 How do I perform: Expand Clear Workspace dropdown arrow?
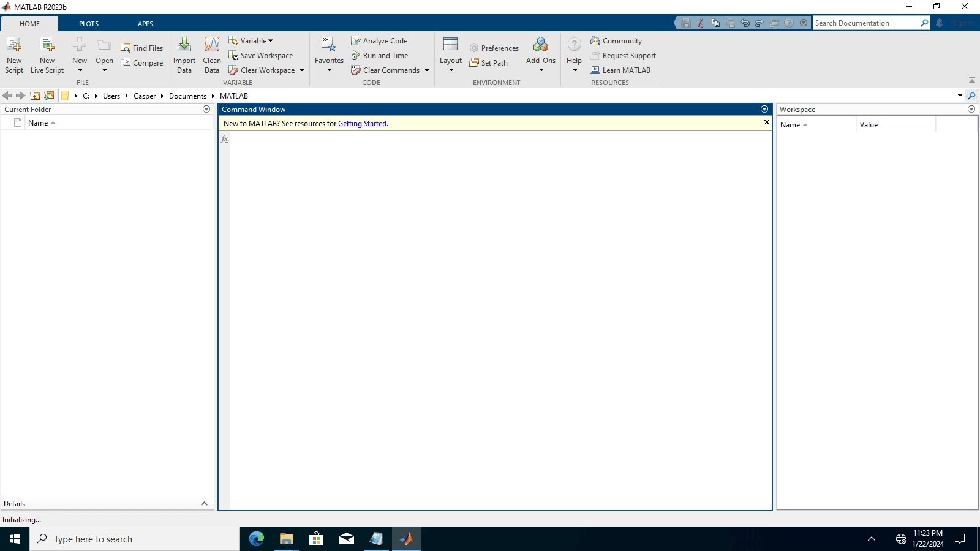(302, 70)
